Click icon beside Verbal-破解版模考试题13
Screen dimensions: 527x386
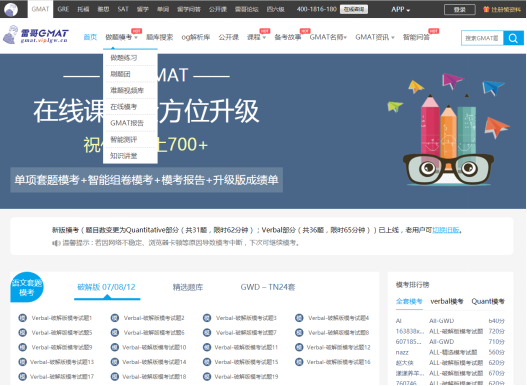(x=23, y=362)
